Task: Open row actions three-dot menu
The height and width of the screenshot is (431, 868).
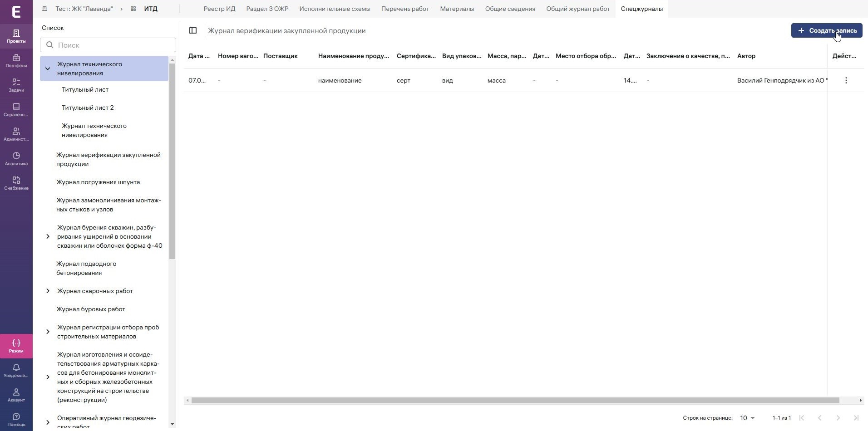Action: pyautogui.click(x=846, y=80)
